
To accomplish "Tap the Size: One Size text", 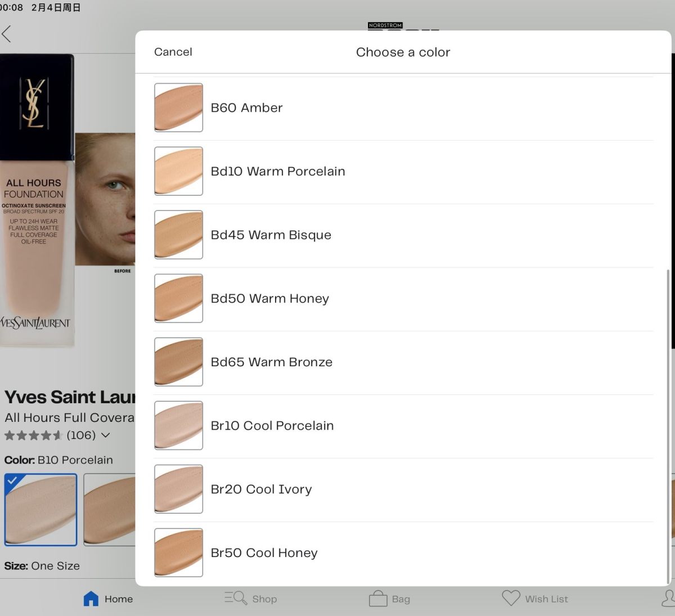I will 42,566.
